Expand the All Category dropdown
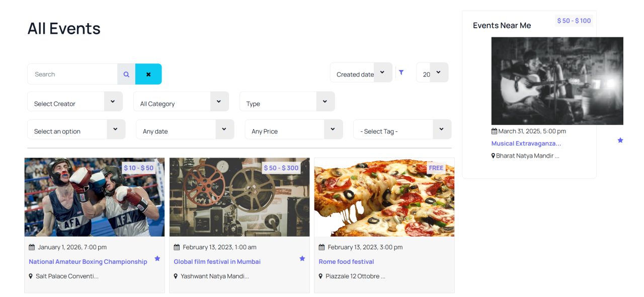This screenshot has height=297, width=644. click(x=181, y=102)
